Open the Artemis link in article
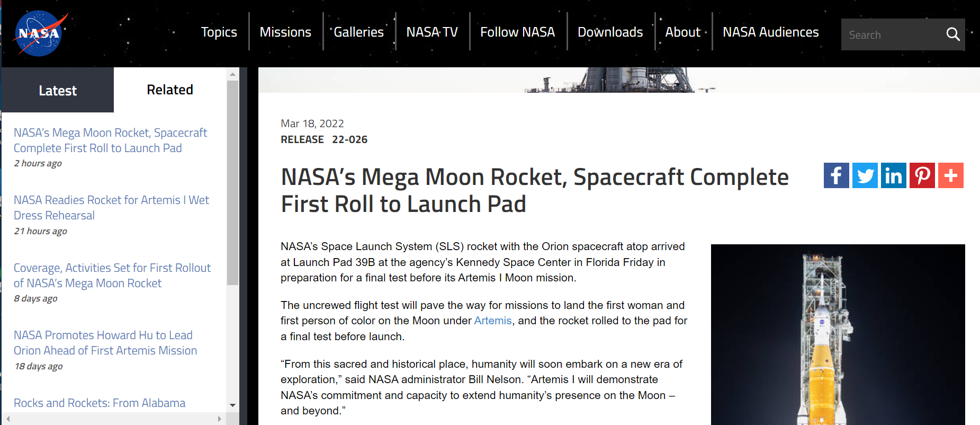 click(x=492, y=321)
